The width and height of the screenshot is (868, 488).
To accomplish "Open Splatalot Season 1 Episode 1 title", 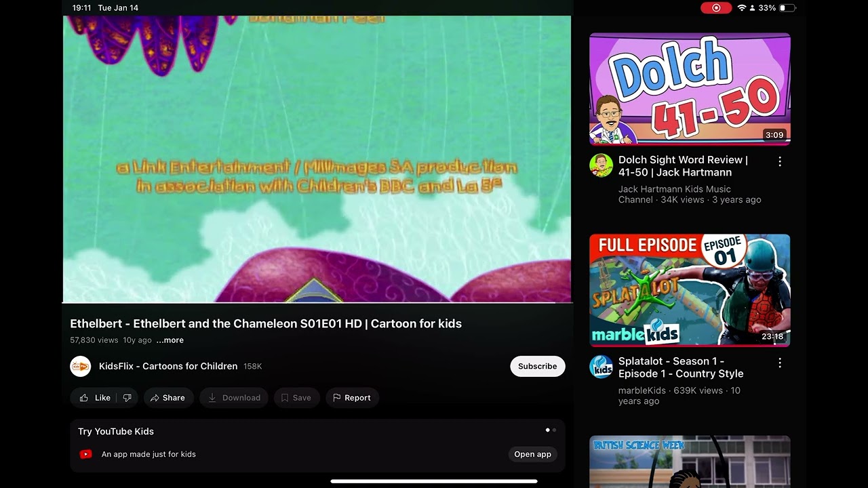I will click(x=681, y=367).
